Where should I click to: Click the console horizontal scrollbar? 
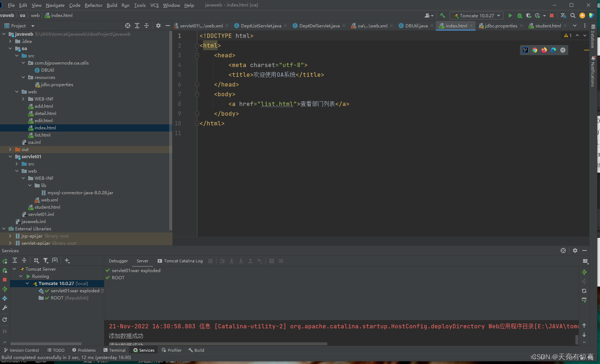click(x=216, y=344)
